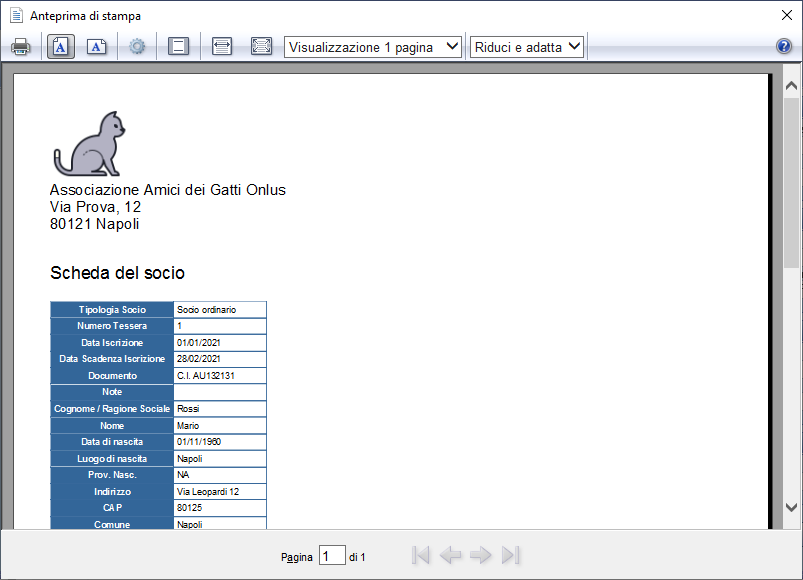This screenshot has width=803, height=580.
Task: Click the cat logo in preview
Action: point(90,144)
